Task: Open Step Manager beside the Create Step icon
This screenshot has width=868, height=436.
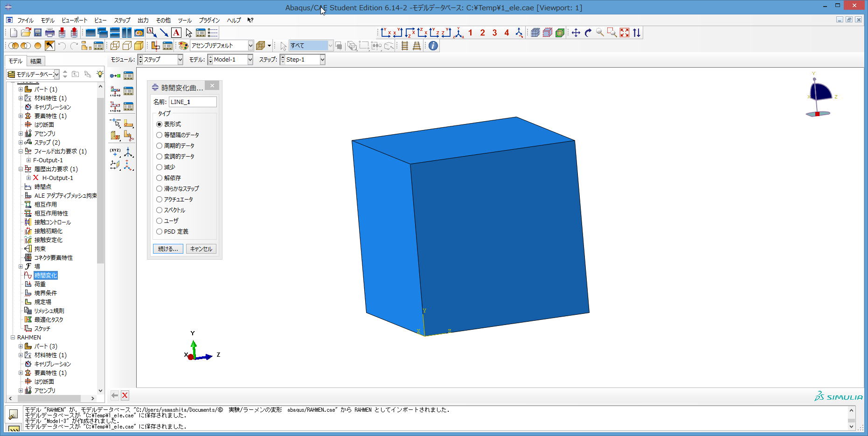Action: click(128, 76)
